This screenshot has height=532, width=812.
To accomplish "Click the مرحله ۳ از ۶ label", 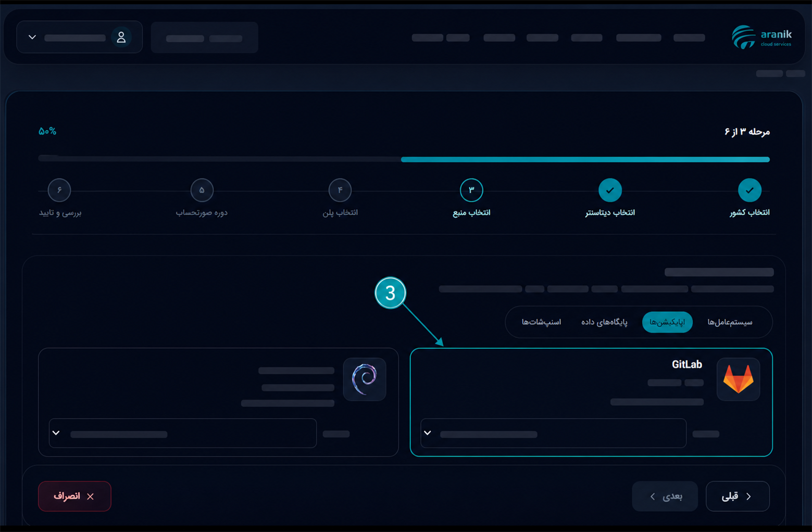I will (x=747, y=132).
